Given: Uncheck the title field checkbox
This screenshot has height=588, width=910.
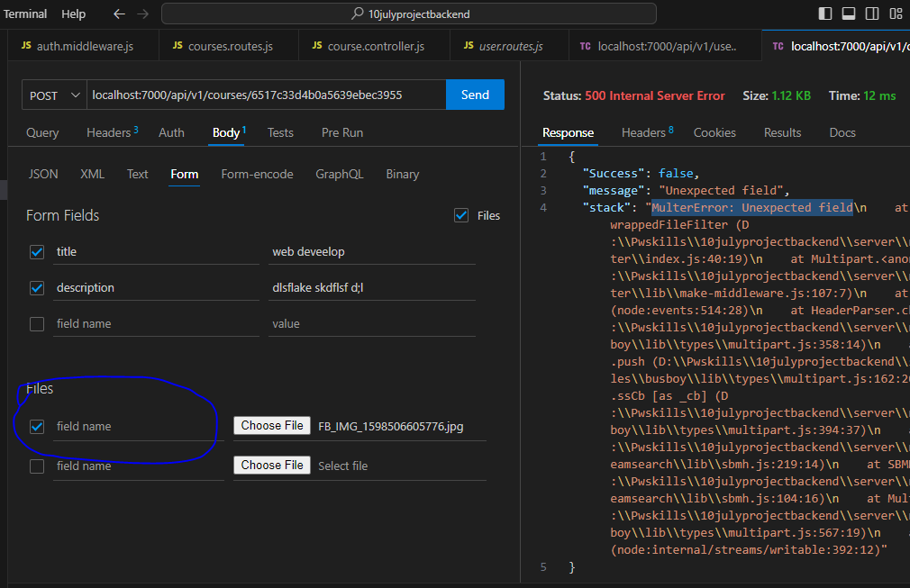Looking at the screenshot, I should click(37, 252).
